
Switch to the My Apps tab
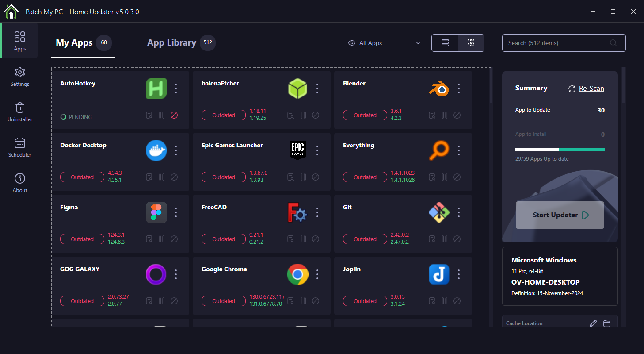(83, 43)
